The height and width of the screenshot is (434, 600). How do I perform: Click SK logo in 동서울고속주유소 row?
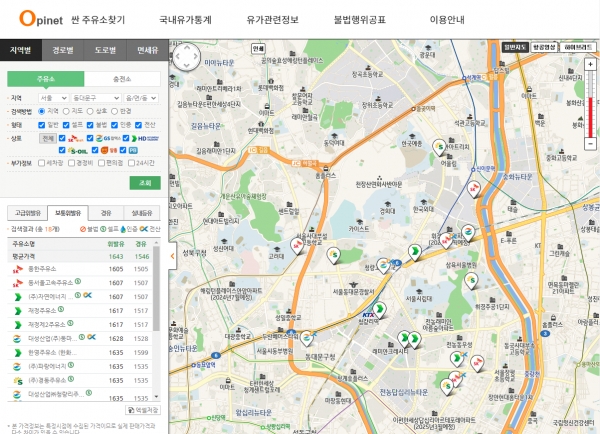pos(18,283)
